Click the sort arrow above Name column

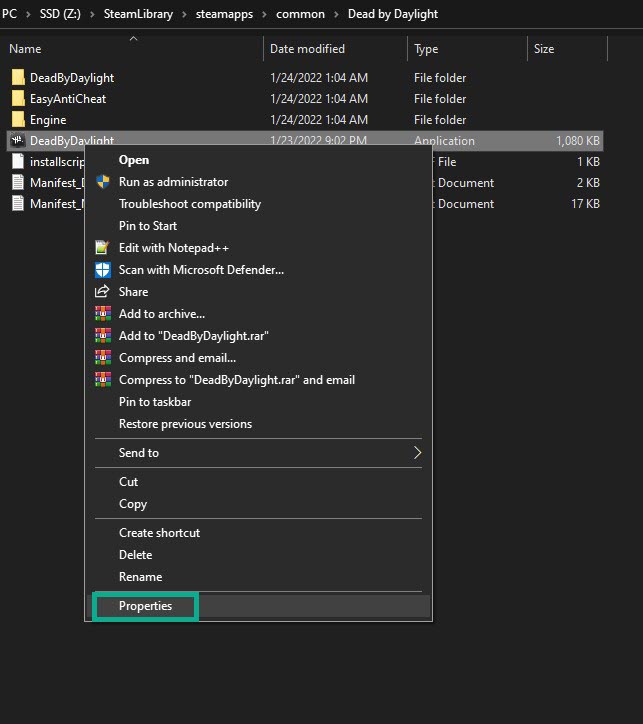133,39
